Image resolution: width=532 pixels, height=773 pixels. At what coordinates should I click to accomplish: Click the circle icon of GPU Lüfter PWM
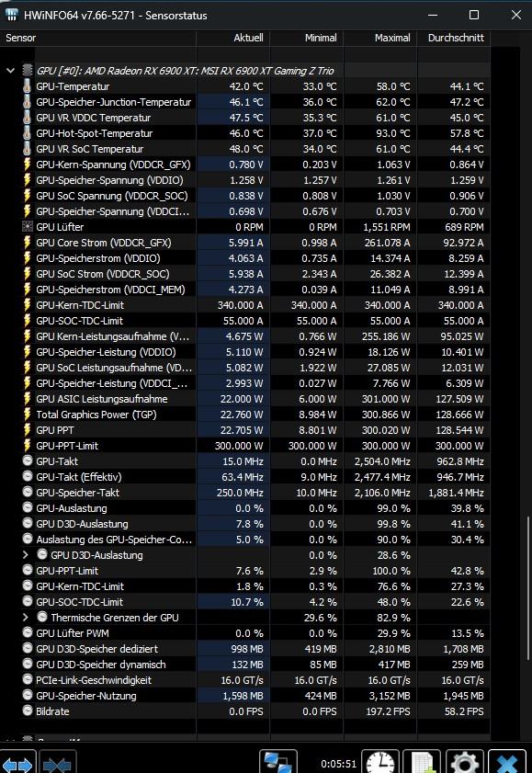point(28,632)
